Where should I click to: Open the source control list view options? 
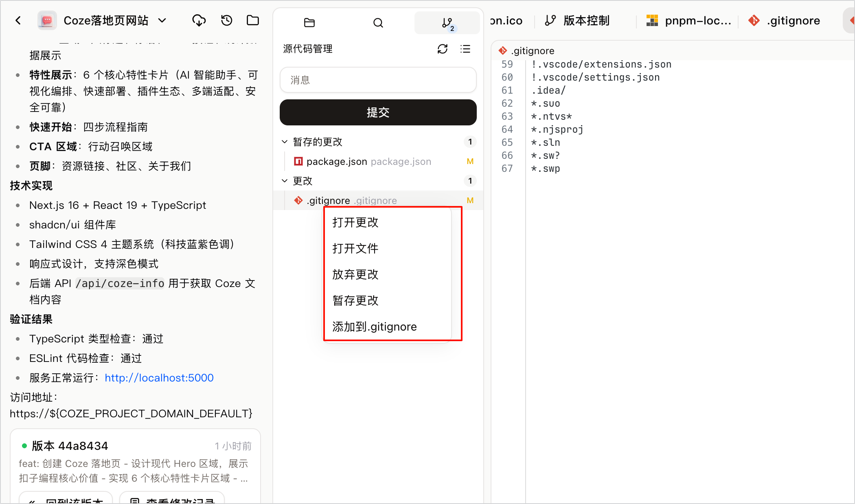(x=465, y=49)
